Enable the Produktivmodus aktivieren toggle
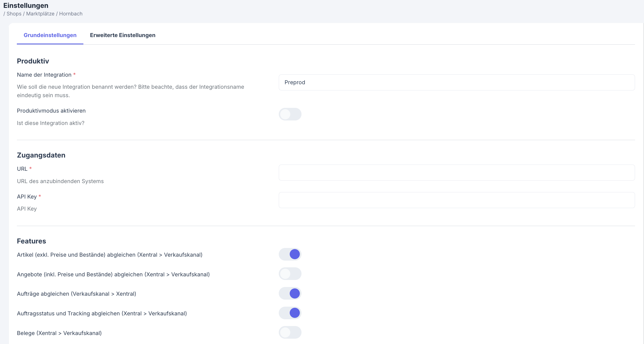This screenshot has width=644, height=344. coord(290,114)
